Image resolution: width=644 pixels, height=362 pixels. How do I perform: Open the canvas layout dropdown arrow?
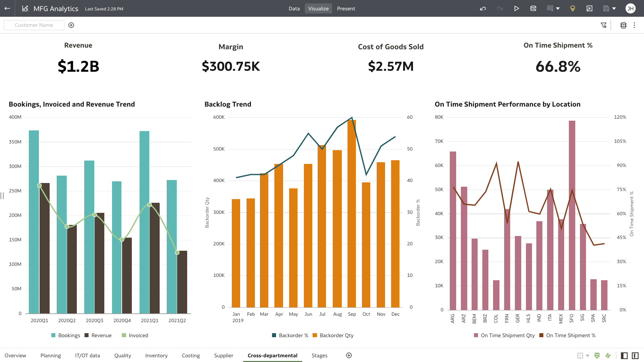588,356
